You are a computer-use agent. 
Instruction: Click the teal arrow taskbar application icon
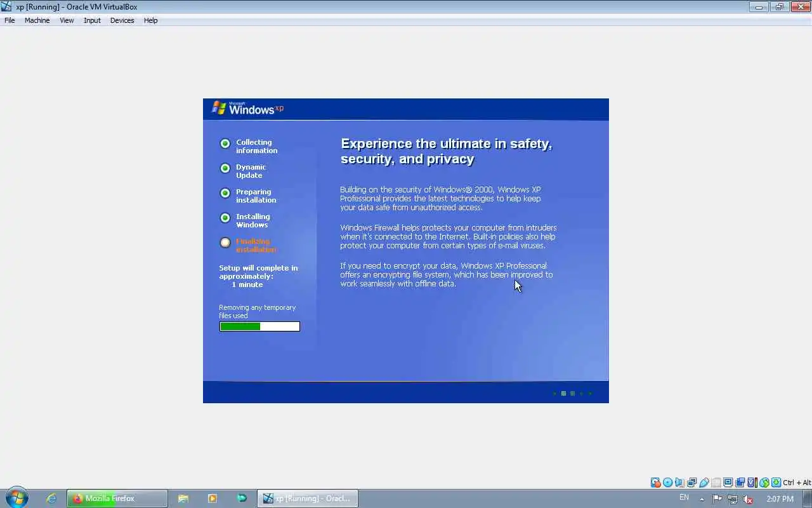coord(242,498)
